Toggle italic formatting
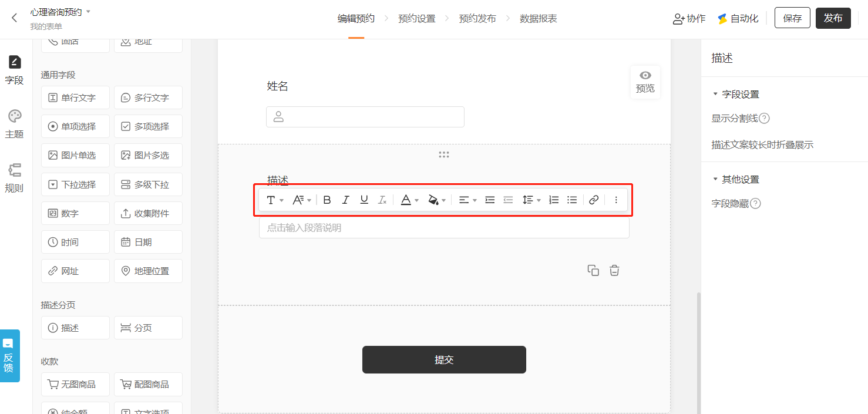Viewport: 868px width, 414px height. 345,200
